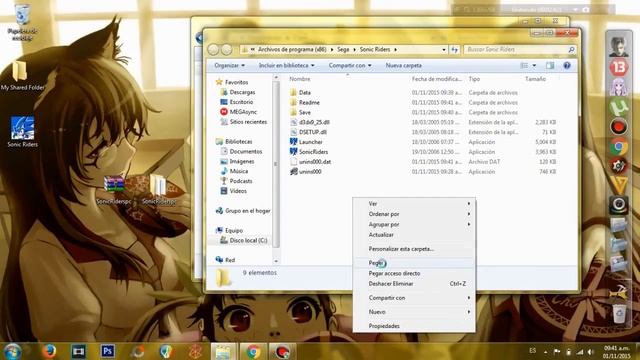Open Escritorio in the sidebar
This screenshot has height=360, width=640.
pos(241,102)
